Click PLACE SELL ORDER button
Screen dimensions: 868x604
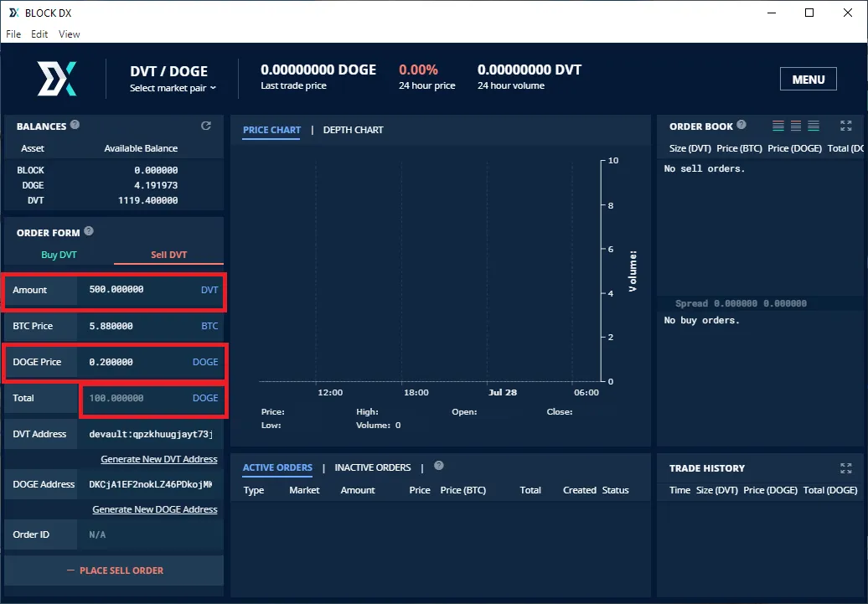click(114, 570)
